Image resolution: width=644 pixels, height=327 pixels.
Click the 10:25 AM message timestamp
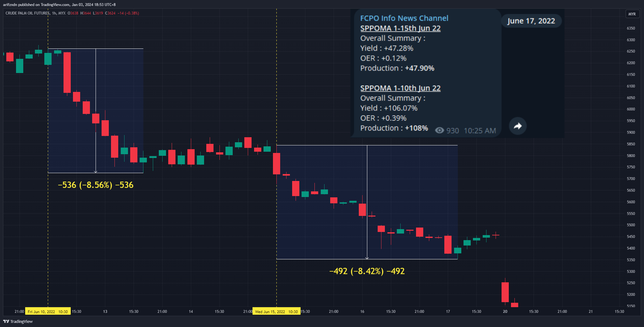click(x=480, y=131)
